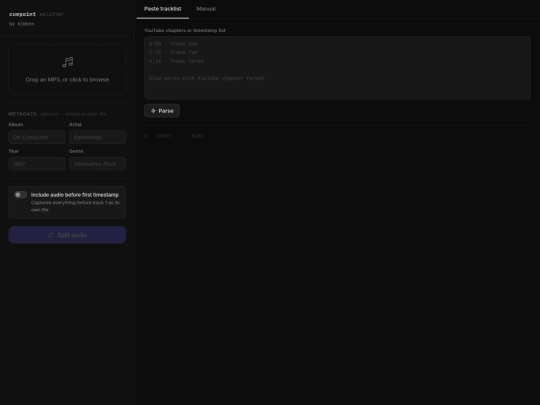Image resolution: width=540 pixels, height=405 pixels.
Task: Click the METADATA section label
Action: click(22, 114)
